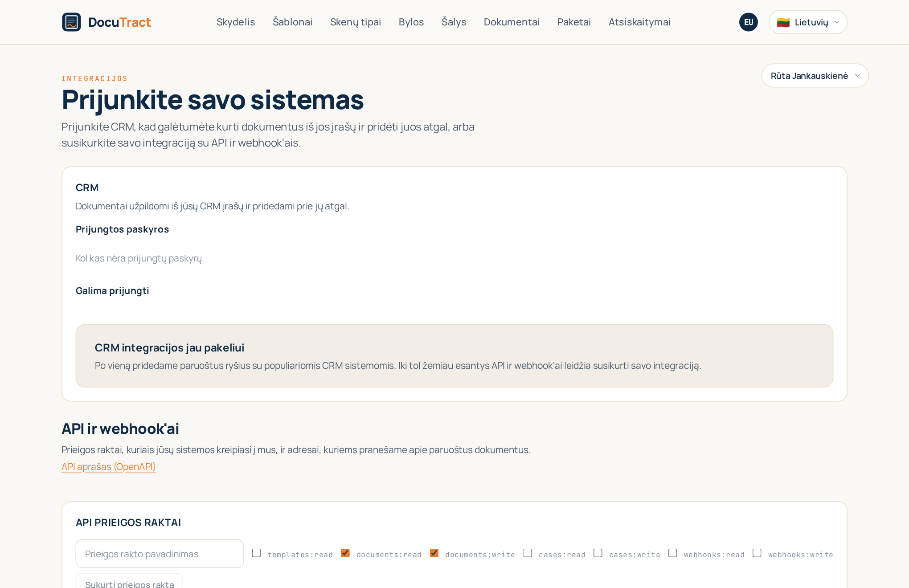Click the 'CRM integracijos jau pakeliui' heading
Viewport: 909px width, 588px height.
tap(169, 347)
